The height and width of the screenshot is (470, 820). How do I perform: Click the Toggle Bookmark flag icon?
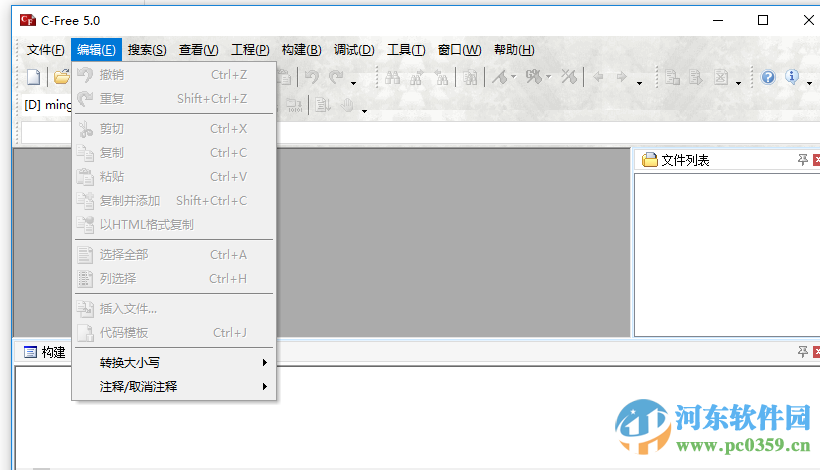[500, 77]
